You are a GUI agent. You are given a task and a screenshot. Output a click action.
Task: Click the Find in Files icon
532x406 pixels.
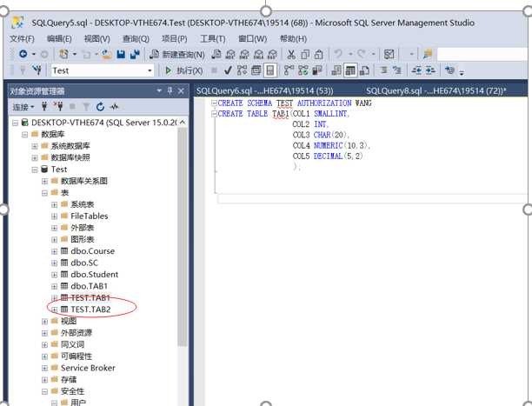tap(428, 54)
